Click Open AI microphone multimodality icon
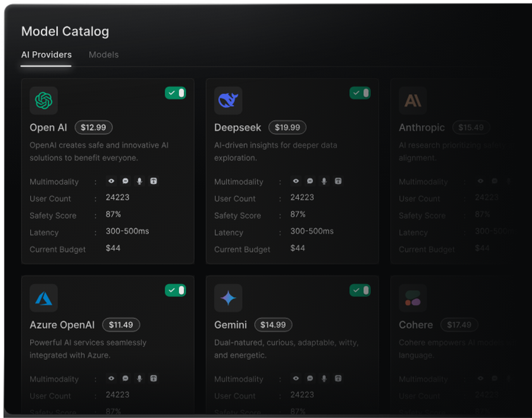 pos(139,181)
